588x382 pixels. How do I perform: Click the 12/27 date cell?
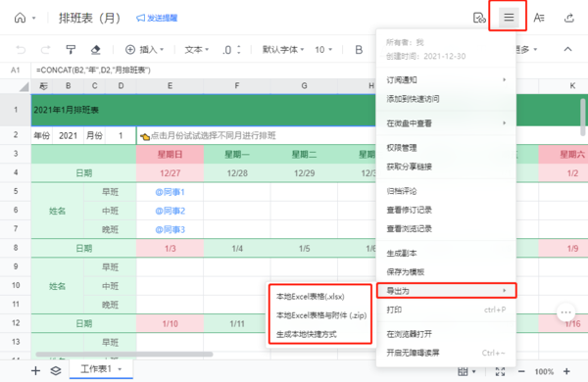[170, 173]
